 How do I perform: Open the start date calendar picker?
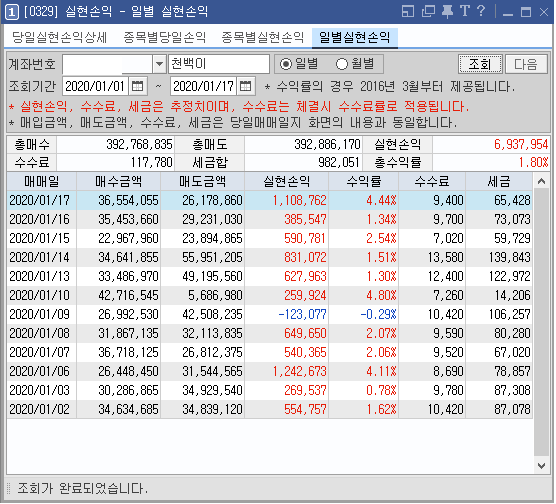tap(137, 86)
